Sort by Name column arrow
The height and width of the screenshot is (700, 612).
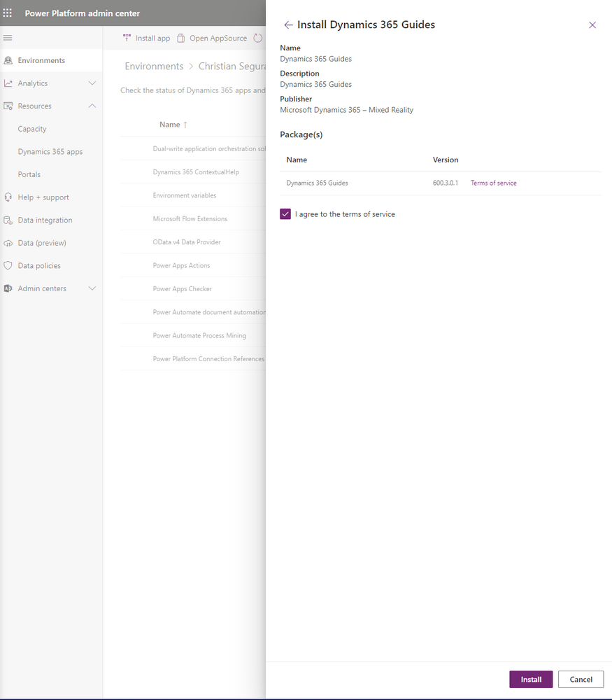[185, 125]
